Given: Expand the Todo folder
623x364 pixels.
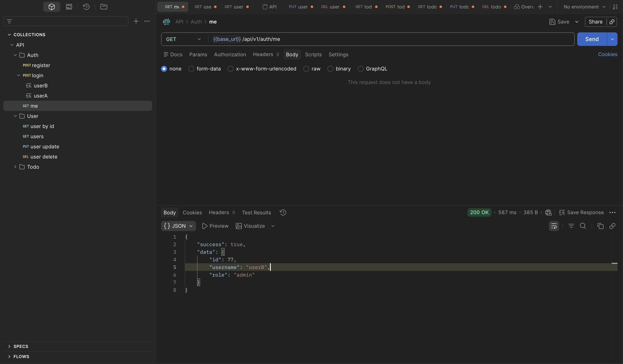Looking at the screenshot, I should [x=15, y=167].
